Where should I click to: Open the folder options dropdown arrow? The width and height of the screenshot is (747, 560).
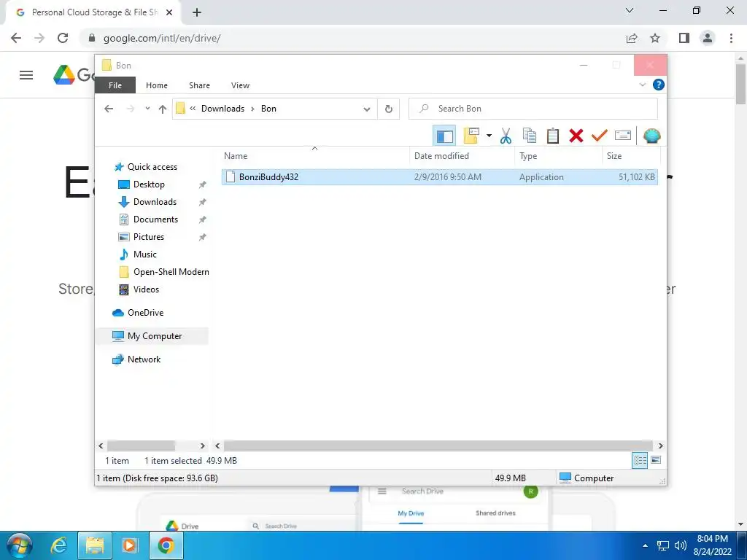pos(489,136)
